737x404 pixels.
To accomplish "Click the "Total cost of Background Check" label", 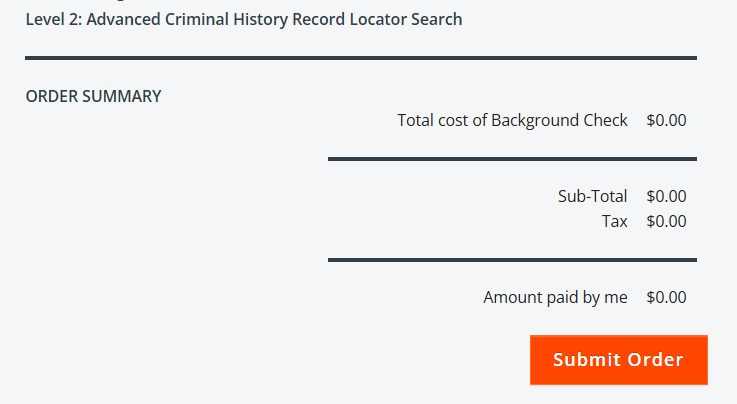I will click(x=512, y=120).
